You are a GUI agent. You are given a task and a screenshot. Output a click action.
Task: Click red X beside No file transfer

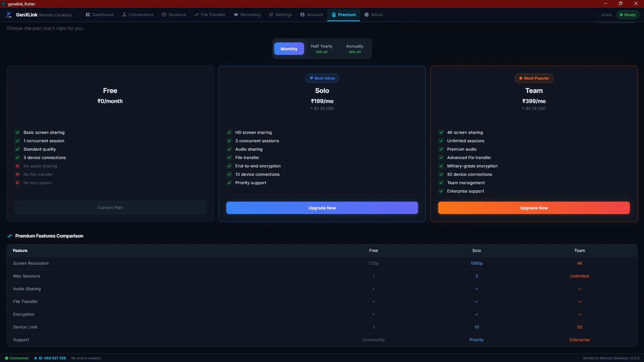click(x=17, y=174)
